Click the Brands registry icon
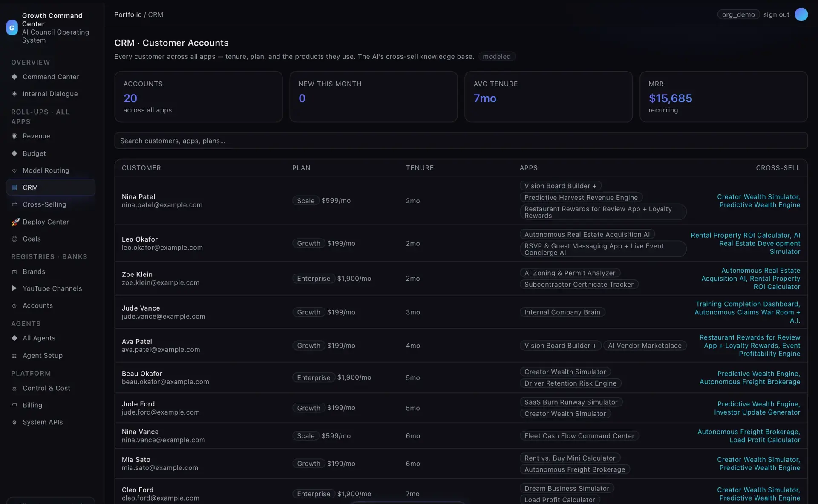This screenshot has height=504, width=818. tap(14, 272)
